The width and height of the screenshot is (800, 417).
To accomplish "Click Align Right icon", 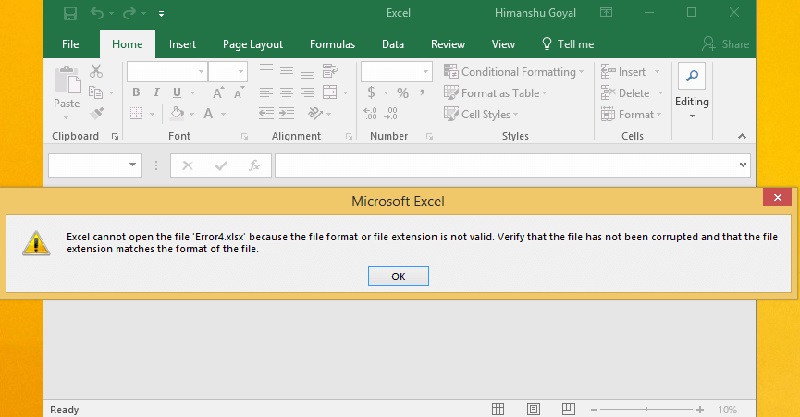I will pyautogui.click(x=307, y=92).
